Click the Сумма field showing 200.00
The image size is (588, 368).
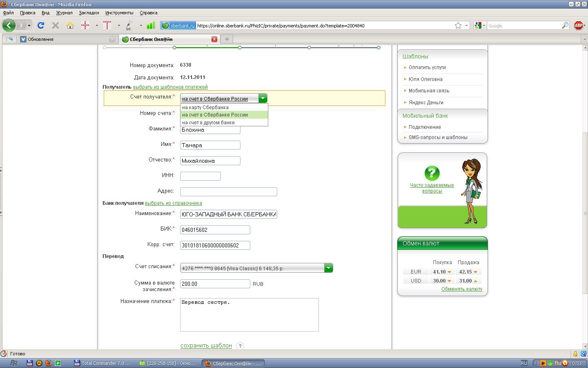pos(215,284)
